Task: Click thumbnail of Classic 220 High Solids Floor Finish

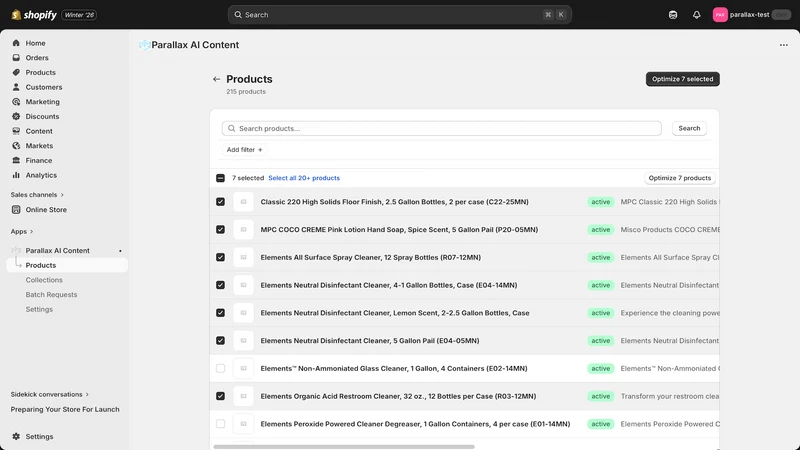Action: click(243, 202)
